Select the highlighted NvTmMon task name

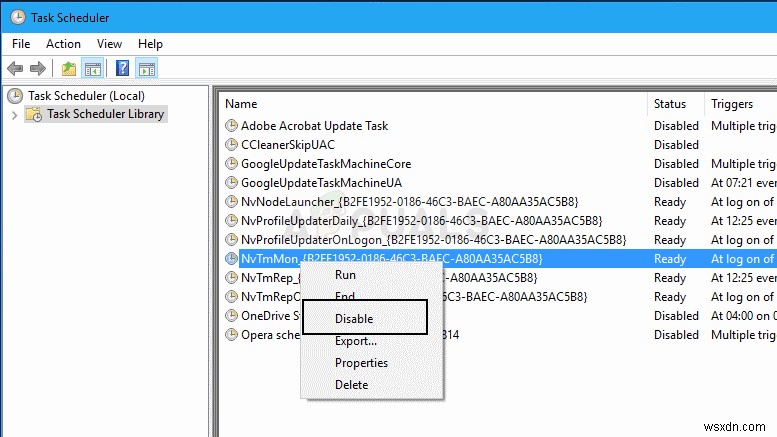(x=391, y=259)
